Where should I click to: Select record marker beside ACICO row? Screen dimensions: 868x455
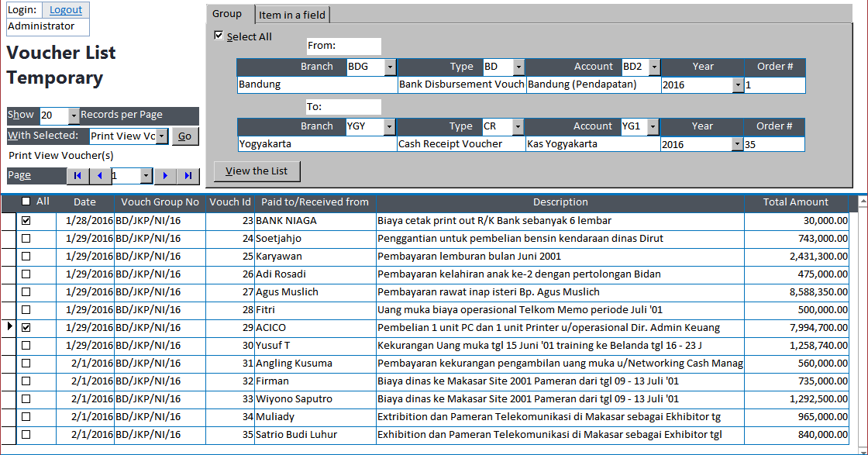[x=9, y=327]
